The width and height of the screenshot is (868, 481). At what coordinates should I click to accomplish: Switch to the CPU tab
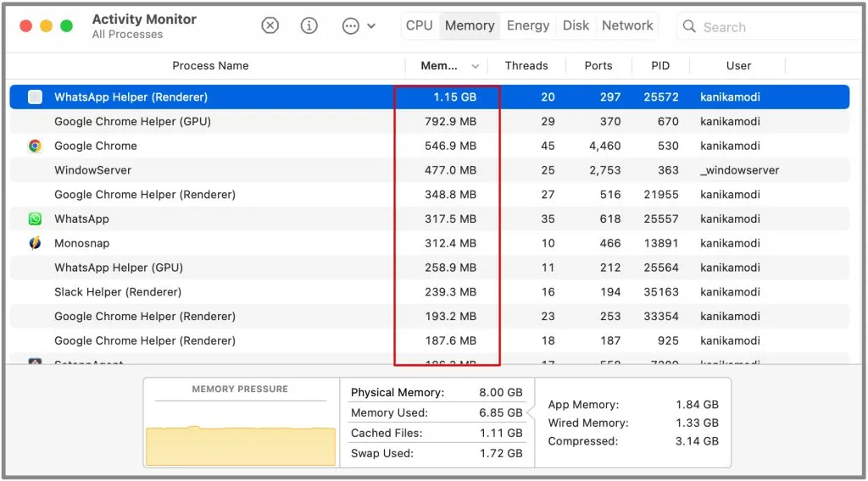[x=419, y=25]
